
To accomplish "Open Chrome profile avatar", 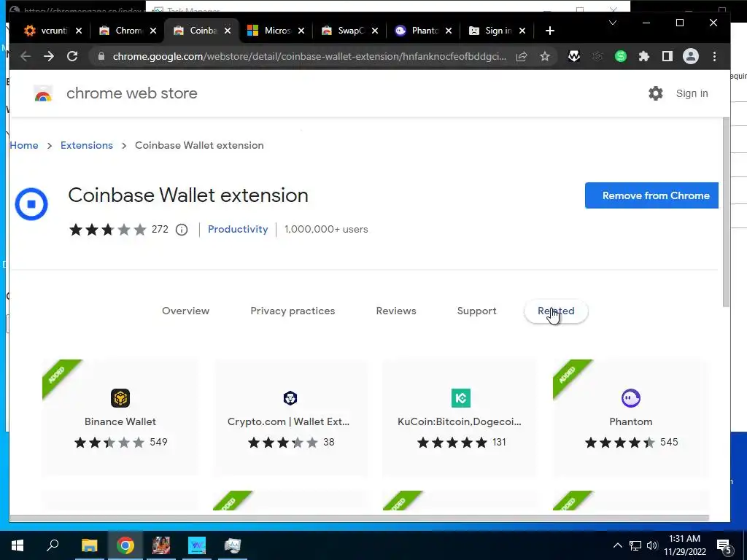I will pos(690,56).
